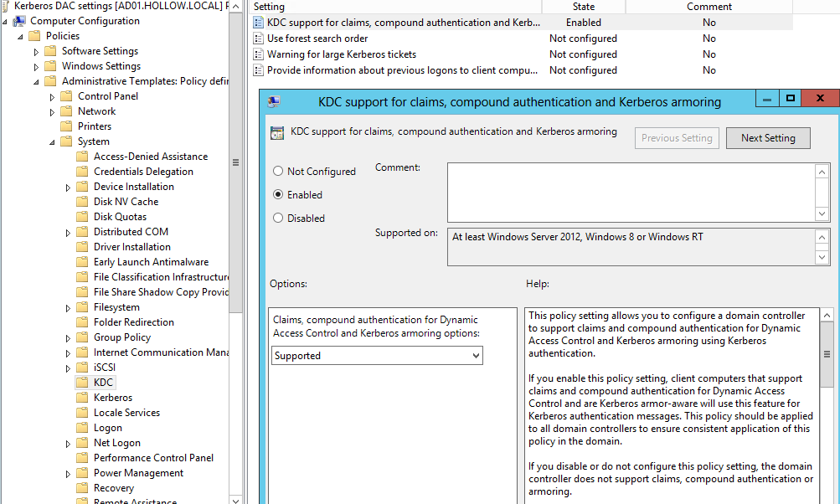Click the Access-Denied Assistance folder icon
Screen dimensions: 840x504
(82, 157)
